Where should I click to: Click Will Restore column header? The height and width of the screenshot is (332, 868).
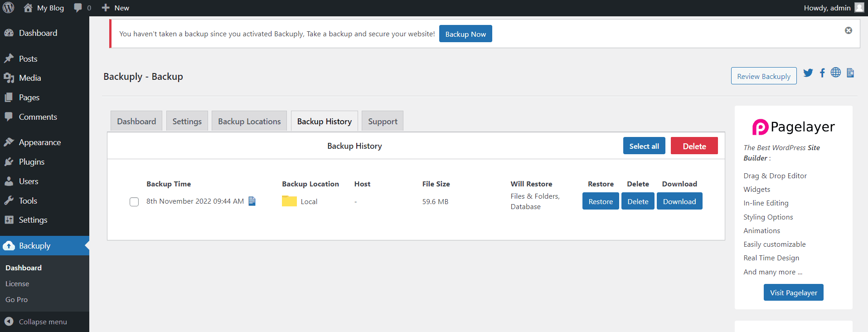click(x=531, y=184)
